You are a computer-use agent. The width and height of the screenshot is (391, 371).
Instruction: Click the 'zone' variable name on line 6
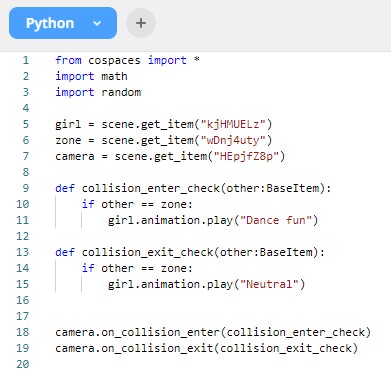click(x=68, y=140)
